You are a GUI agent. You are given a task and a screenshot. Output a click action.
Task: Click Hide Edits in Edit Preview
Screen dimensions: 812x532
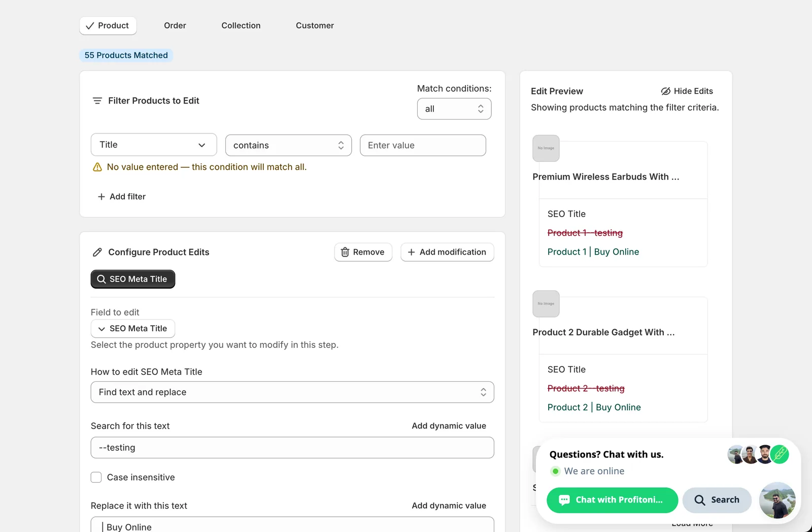pos(687,91)
